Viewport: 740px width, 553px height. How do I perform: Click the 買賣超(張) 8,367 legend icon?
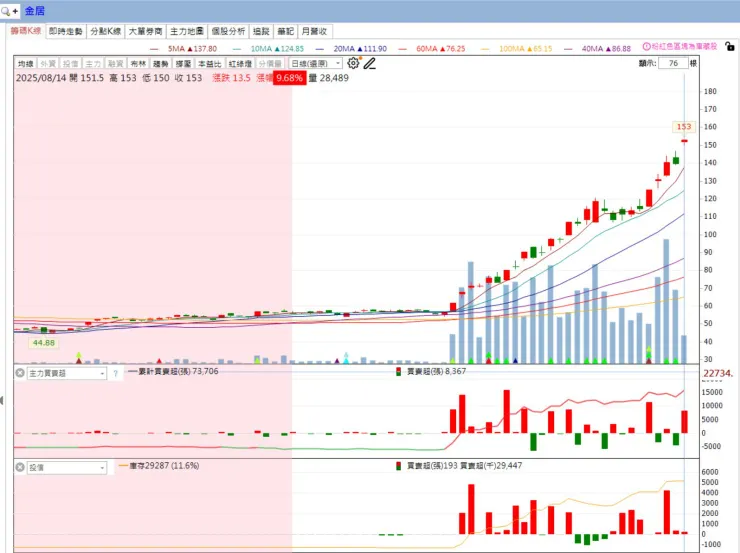tap(398, 372)
